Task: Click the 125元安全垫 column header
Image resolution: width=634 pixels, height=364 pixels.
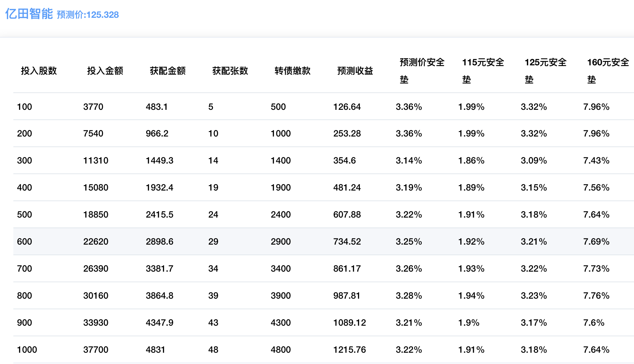Action: coord(546,71)
